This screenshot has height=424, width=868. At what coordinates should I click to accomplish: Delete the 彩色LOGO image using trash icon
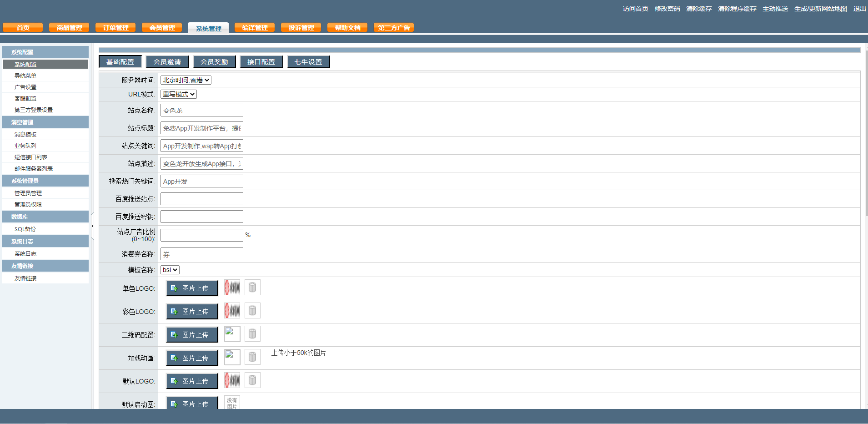click(252, 311)
